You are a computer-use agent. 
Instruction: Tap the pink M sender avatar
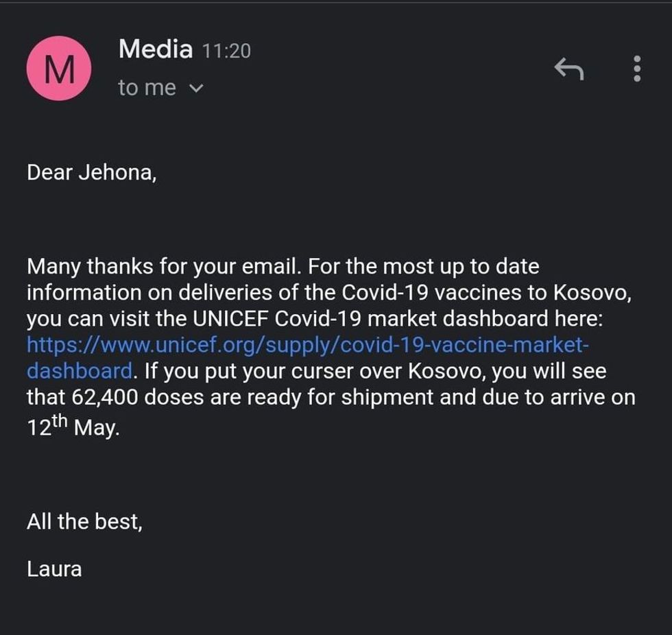58,69
